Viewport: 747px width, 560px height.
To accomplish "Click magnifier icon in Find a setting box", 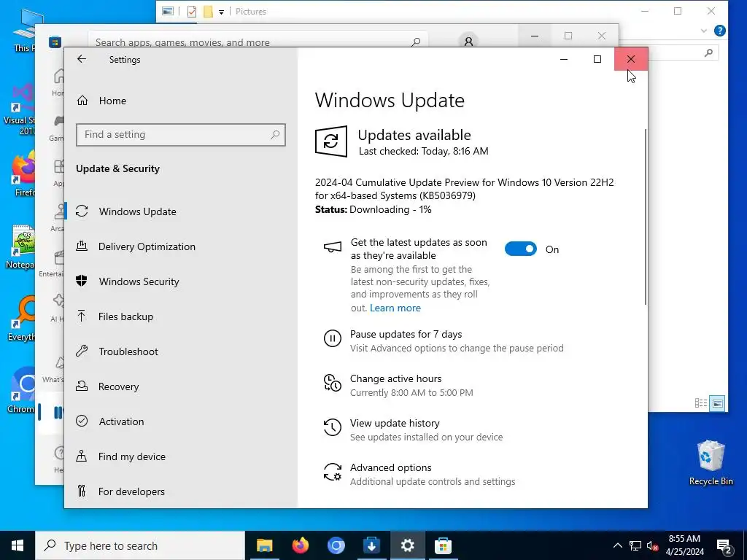I will (275, 135).
